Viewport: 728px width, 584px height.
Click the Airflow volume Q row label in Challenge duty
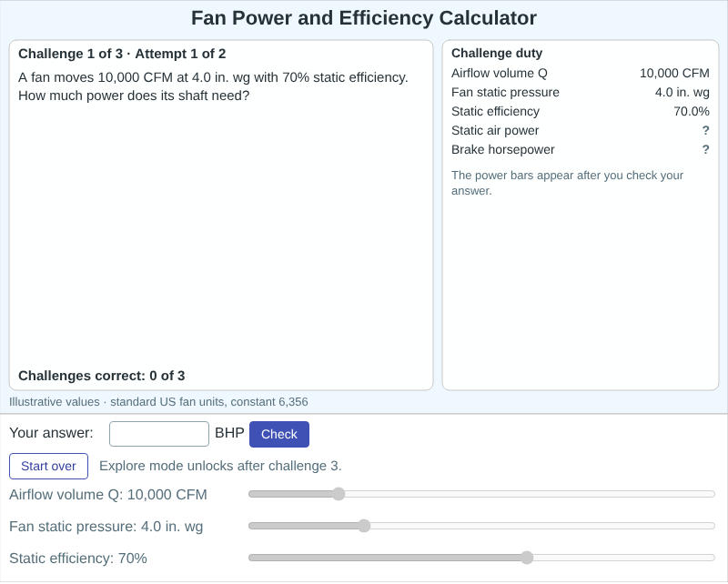499,74
